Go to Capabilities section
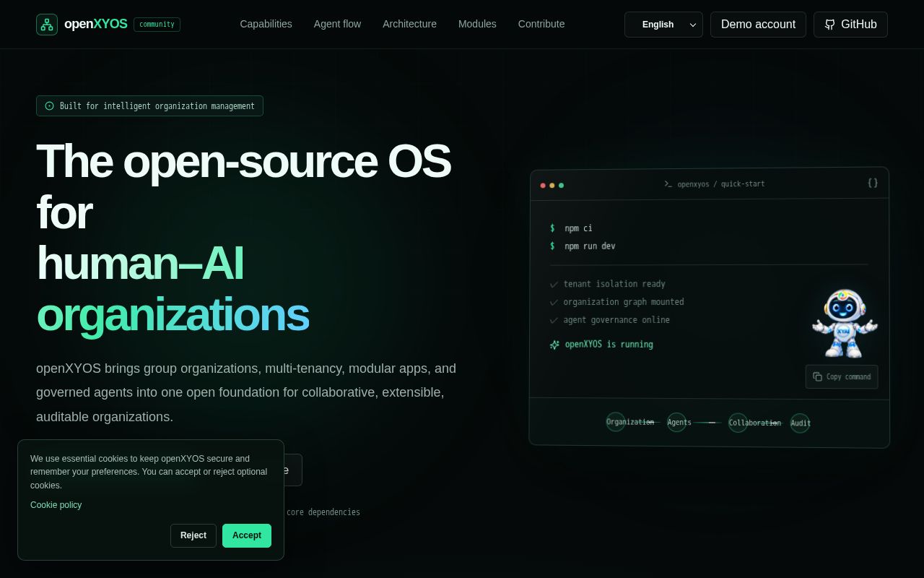 (x=266, y=24)
